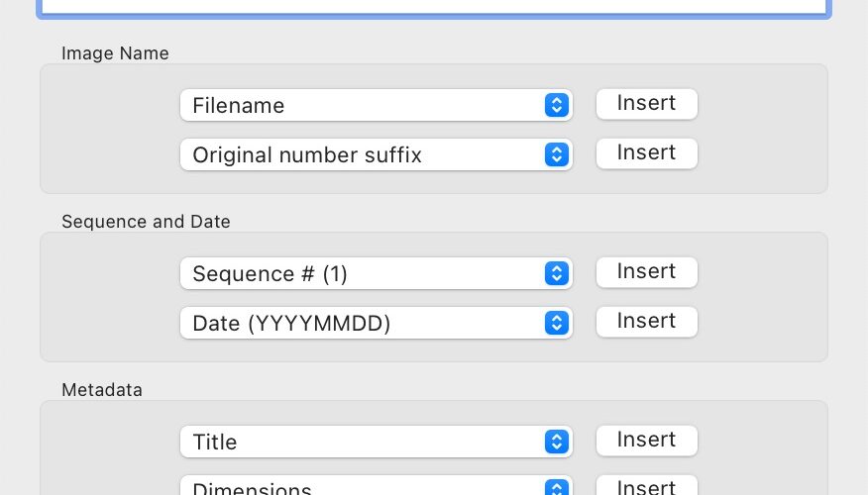The image size is (868, 495).
Task: Focus the template text field at top
Action: [x=434, y=7]
